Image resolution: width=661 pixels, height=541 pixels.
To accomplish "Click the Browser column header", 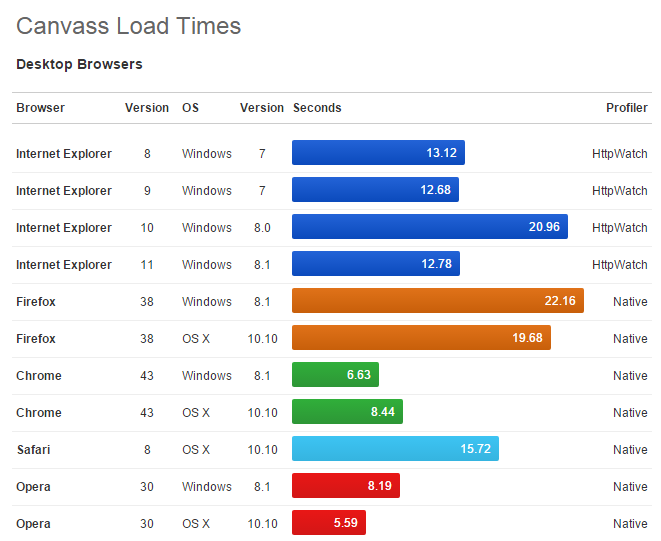I will (x=40, y=108).
